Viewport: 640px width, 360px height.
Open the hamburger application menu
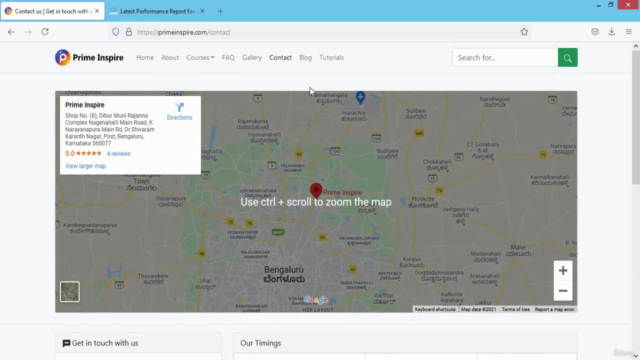[629, 32]
